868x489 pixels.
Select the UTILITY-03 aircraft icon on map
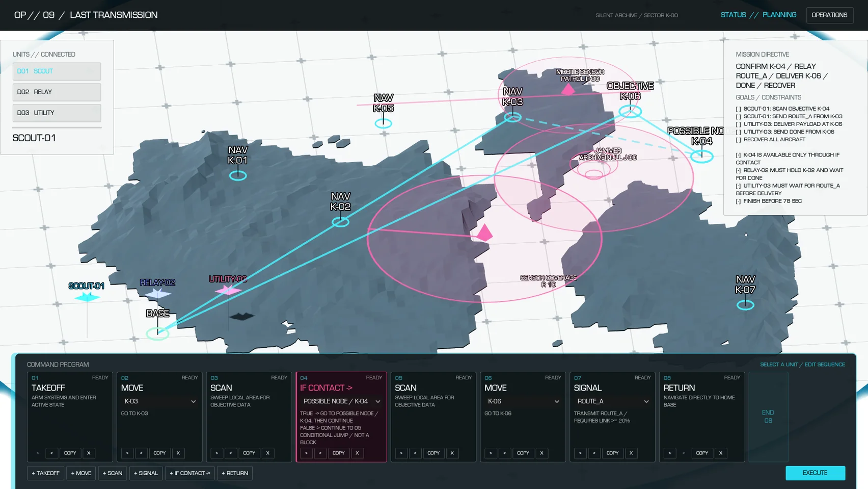click(x=228, y=290)
